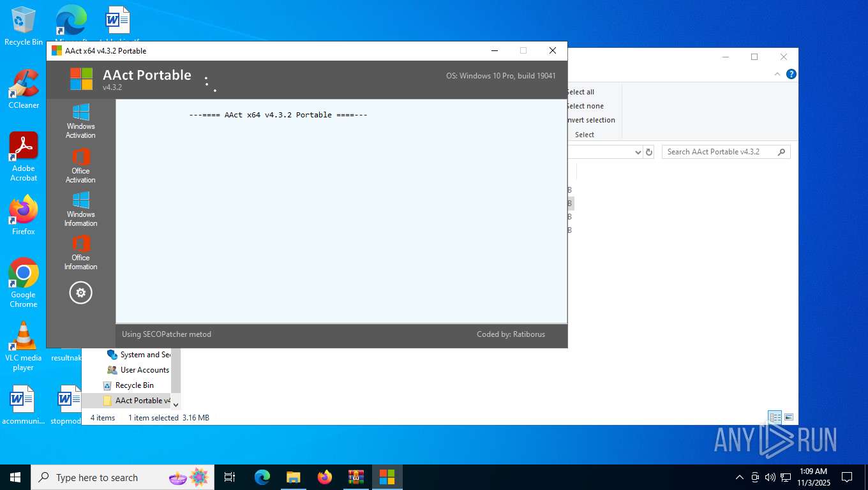Open stopmod Word document on desktop
Screen dimensions: 868x490
[x=66, y=406]
